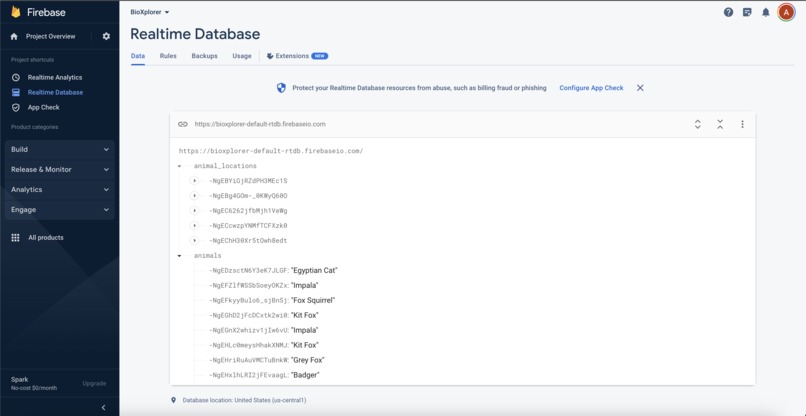
Task: Click key -NgEGhD2jFcDCxtk2wi0
Action: pyautogui.click(x=249, y=315)
